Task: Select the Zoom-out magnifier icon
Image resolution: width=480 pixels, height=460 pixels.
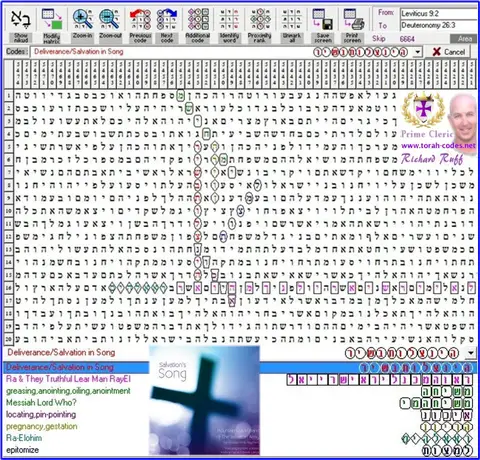Action: coord(110,19)
